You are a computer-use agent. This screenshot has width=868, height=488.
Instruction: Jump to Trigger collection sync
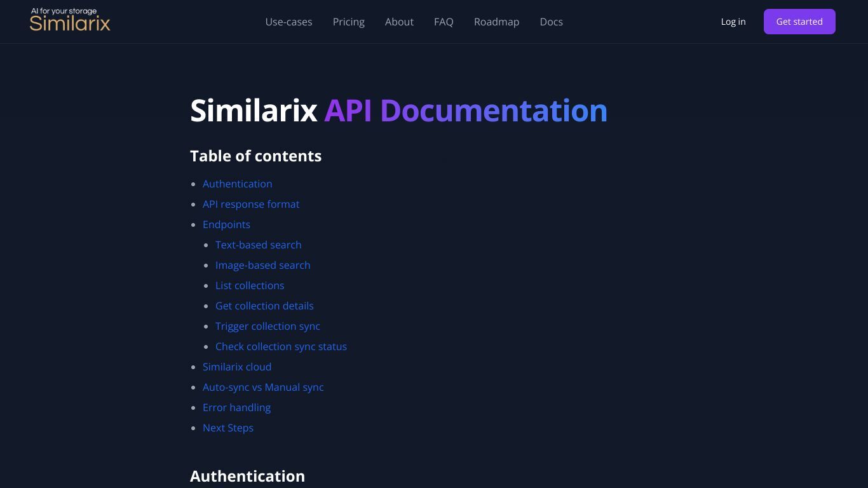268,326
